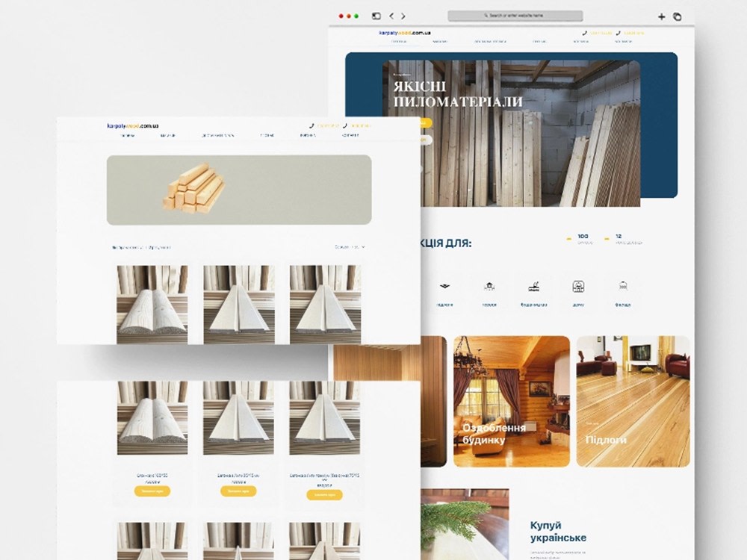
Task: Focus the 'Search or enter website name' address bar
Action: pos(515,16)
